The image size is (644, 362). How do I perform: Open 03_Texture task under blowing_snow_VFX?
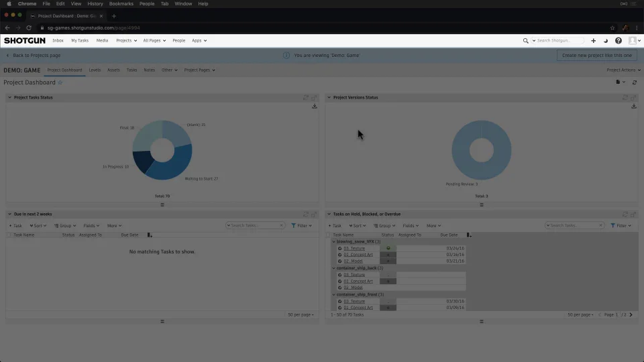click(354, 248)
